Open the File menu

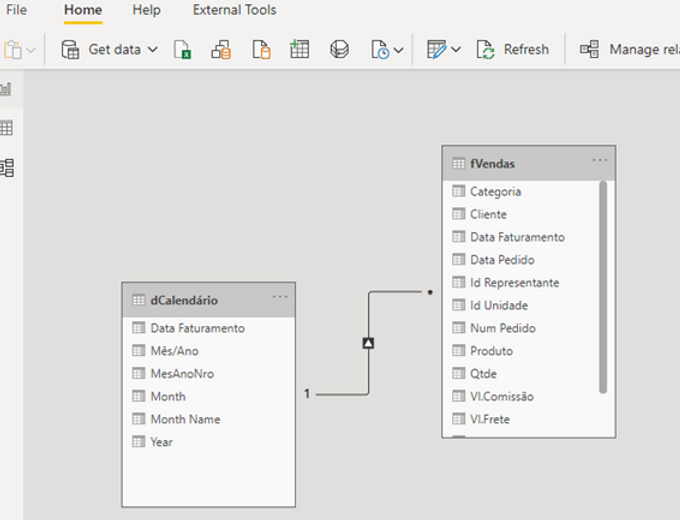pyautogui.click(x=16, y=10)
